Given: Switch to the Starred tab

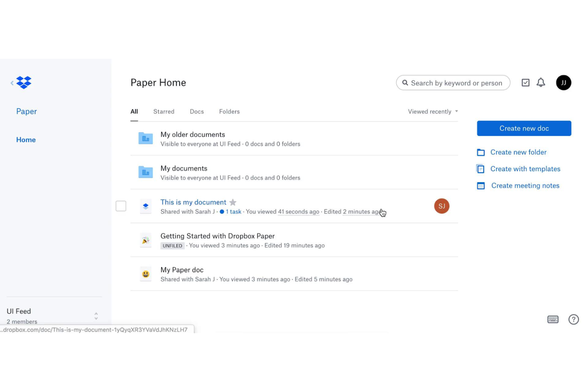Looking at the screenshot, I should point(164,112).
